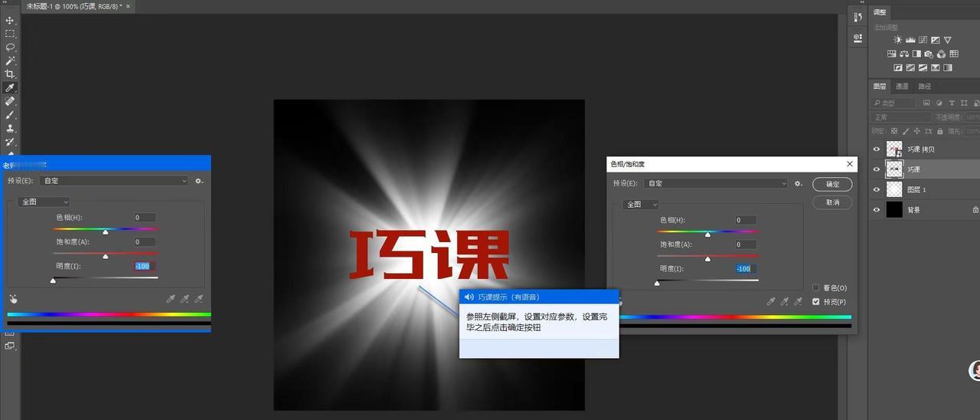Add a Vibrance adjustment
This screenshot has height=420, width=980.
(x=947, y=40)
